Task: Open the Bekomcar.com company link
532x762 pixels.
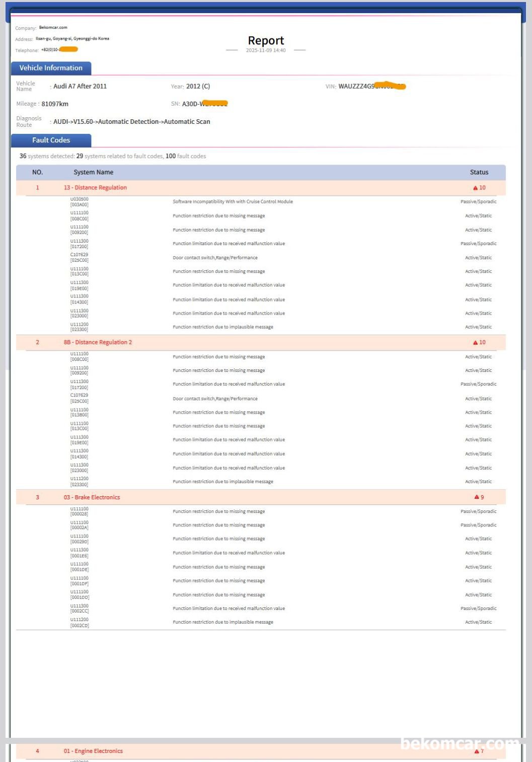Action: (53, 28)
